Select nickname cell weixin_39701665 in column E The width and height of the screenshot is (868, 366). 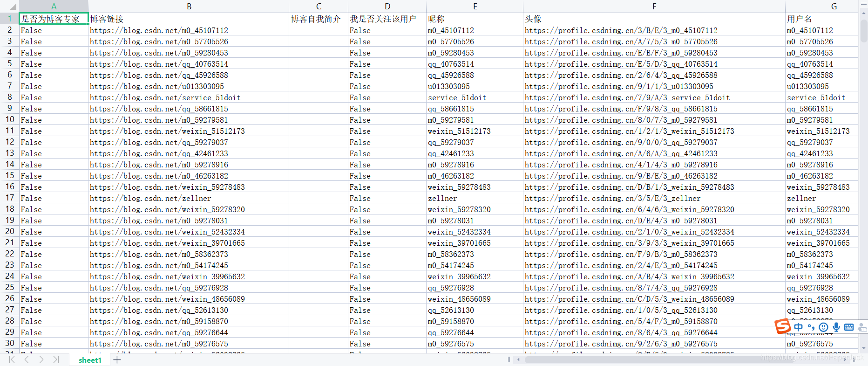tap(475, 243)
